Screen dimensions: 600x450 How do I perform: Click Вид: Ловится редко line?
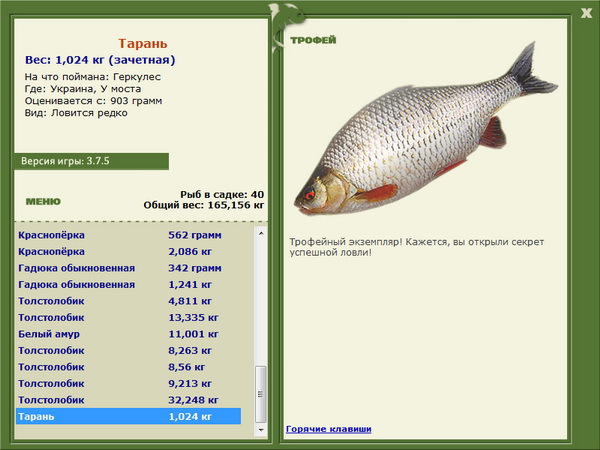76,113
